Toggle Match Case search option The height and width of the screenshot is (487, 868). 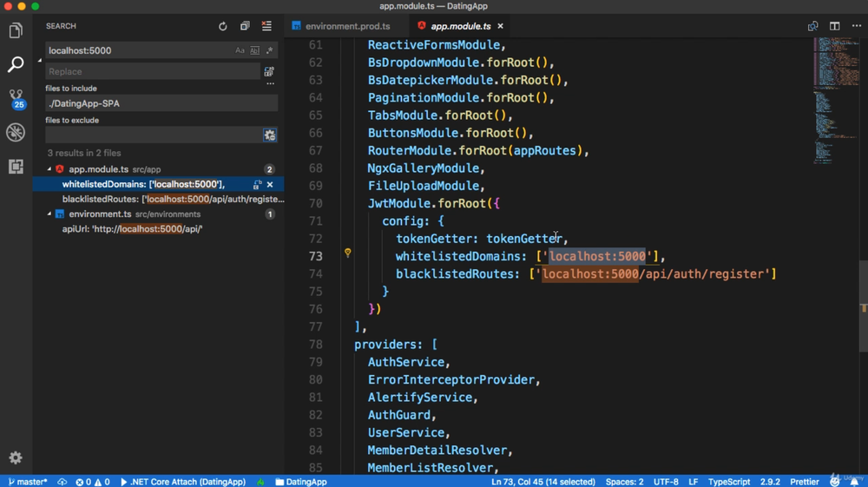(240, 50)
